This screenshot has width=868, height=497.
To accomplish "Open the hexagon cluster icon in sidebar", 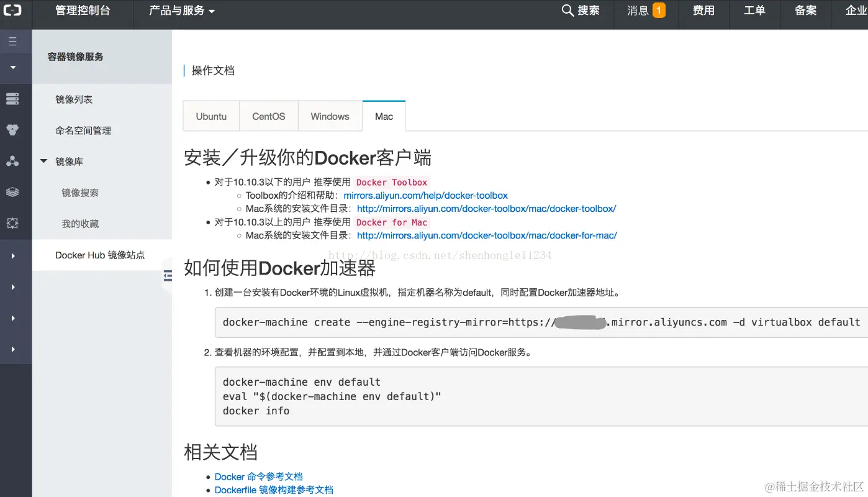I will (12, 130).
